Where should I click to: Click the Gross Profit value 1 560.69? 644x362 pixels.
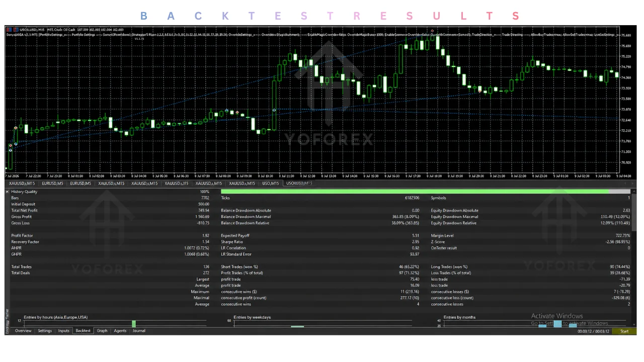coord(202,217)
